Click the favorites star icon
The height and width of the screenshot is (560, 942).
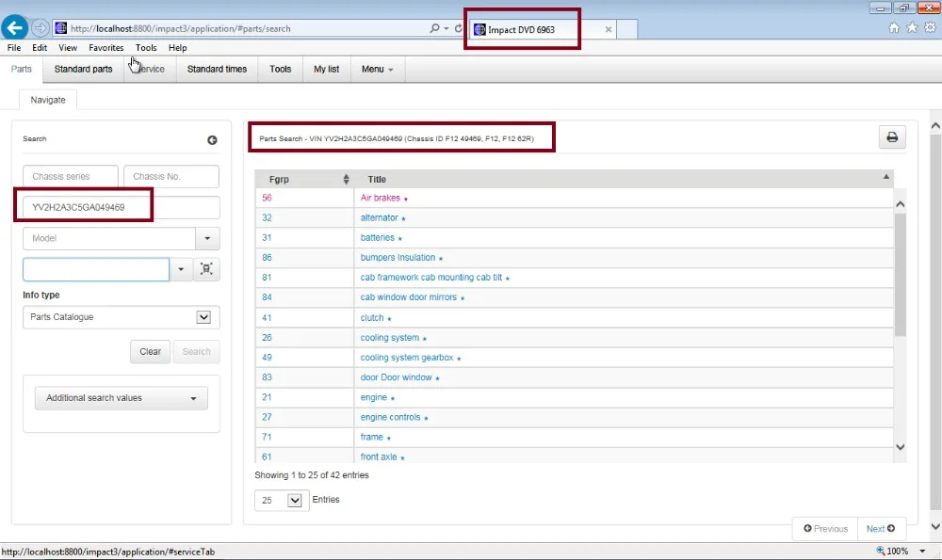click(911, 28)
